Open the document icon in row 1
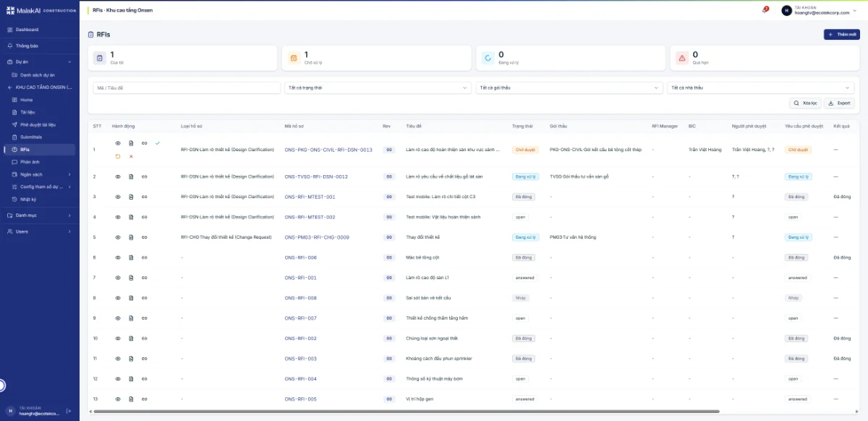The height and width of the screenshot is (421, 868). [x=131, y=143]
